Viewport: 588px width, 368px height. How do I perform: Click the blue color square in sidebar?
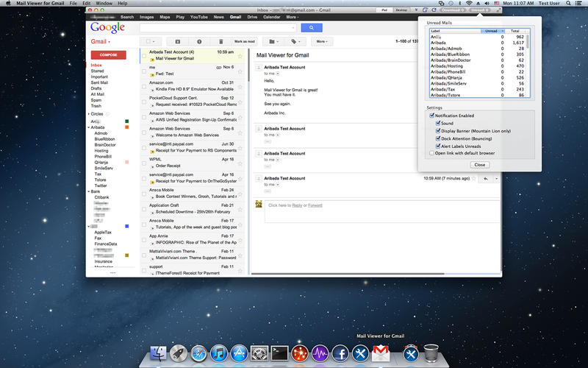126,226
